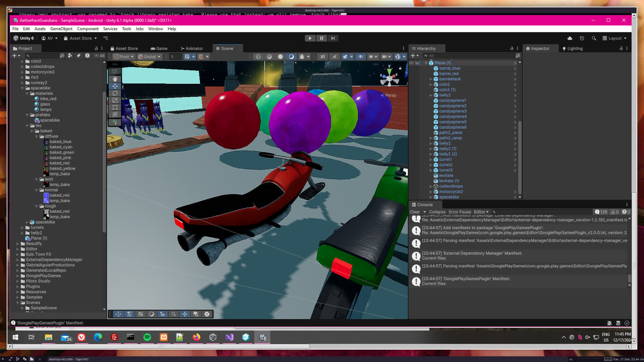This screenshot has height=362, width=644.
Task: Switch to the Animator tab
Action: coord(192,49)
